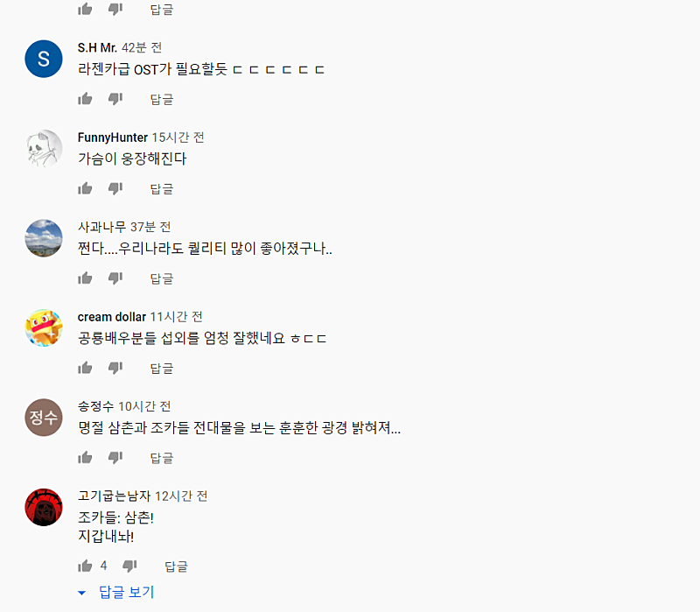Viewport: 700px width, 612px height.
Task: Click 답글 under 고기굽는남자's comment
Action: (x=176, y=566)
